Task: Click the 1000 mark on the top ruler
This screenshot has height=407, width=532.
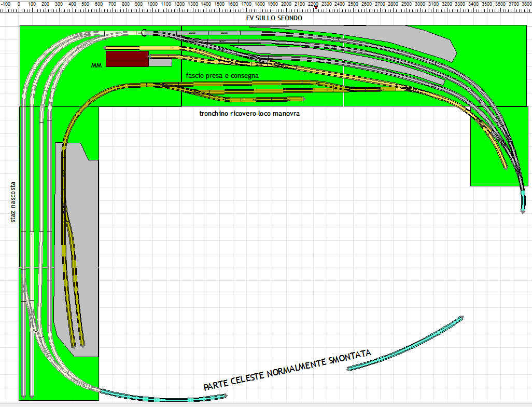Action: click(x=152, y=4)
